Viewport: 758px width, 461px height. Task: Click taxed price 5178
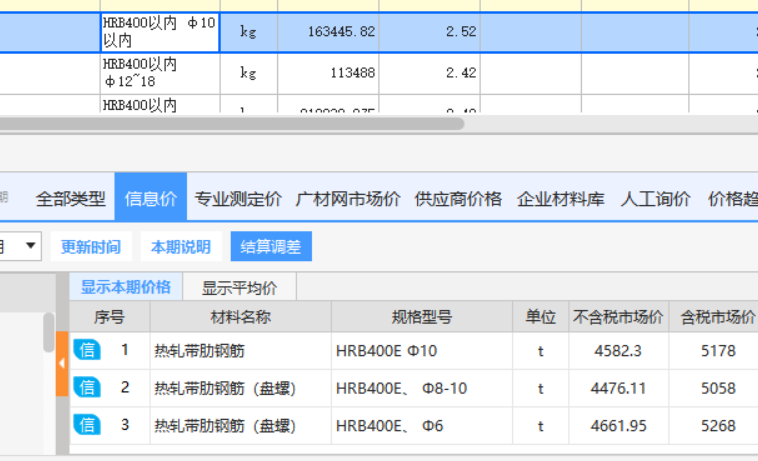pos(718,350)
